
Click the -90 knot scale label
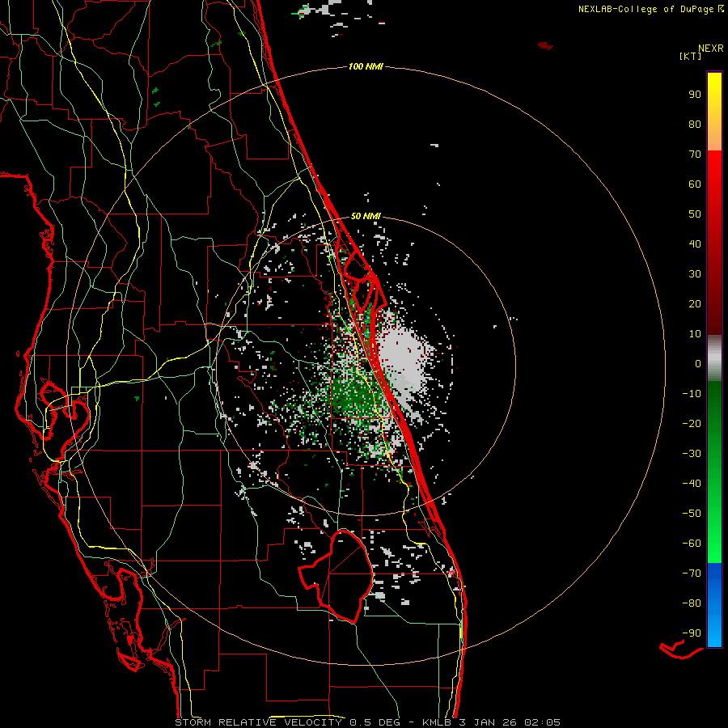coord(692,633)
